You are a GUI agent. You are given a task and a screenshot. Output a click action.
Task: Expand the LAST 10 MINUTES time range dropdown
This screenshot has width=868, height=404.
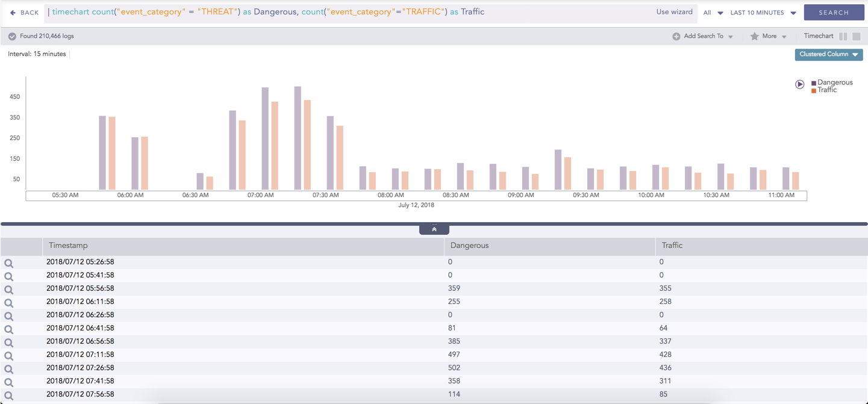pyautogui.click(x=763, y=13)
